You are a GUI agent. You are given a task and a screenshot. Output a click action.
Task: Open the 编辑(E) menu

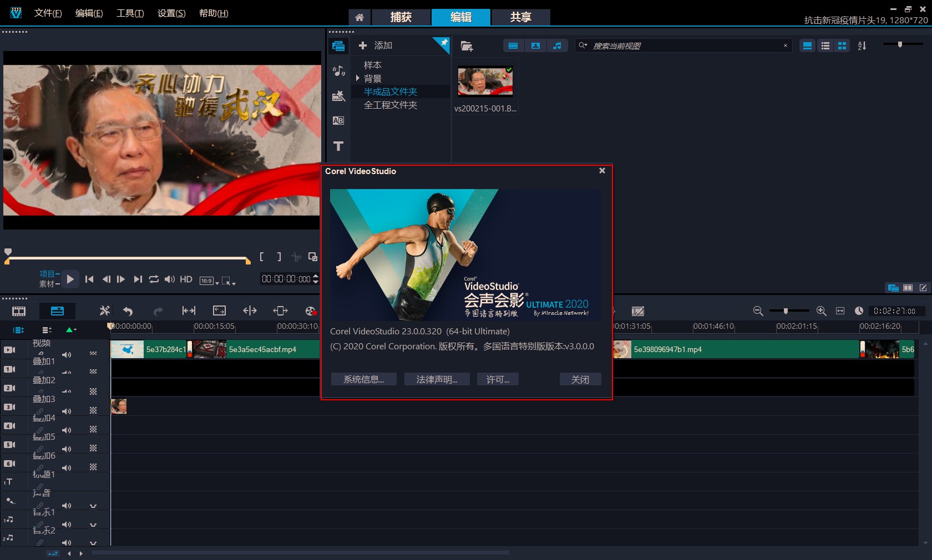click(x=89, y=13)
